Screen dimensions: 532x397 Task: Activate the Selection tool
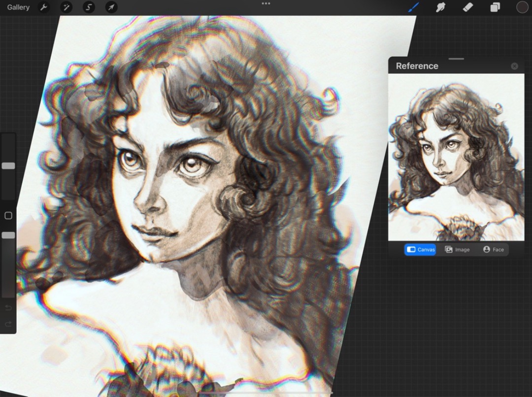[89, 7]
